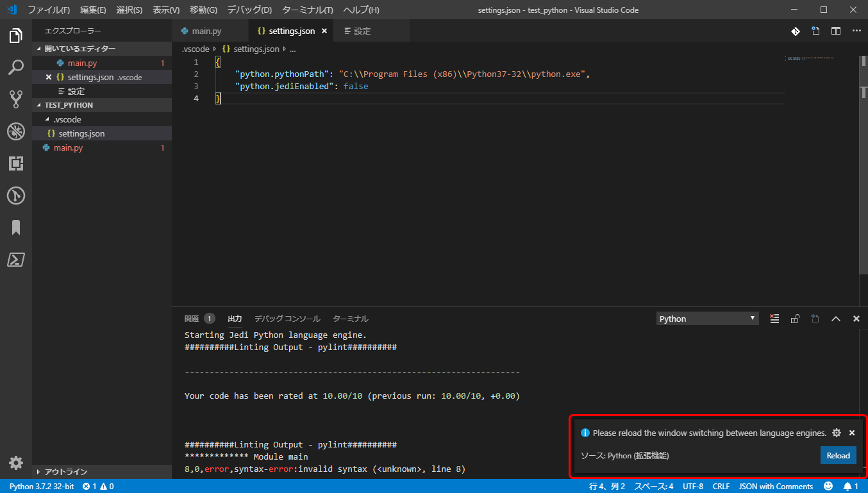Image resolution: width=868 pixels, height=493 pixels.
Task: Open the デバッグ(D) menu
Action: point(249,10)
